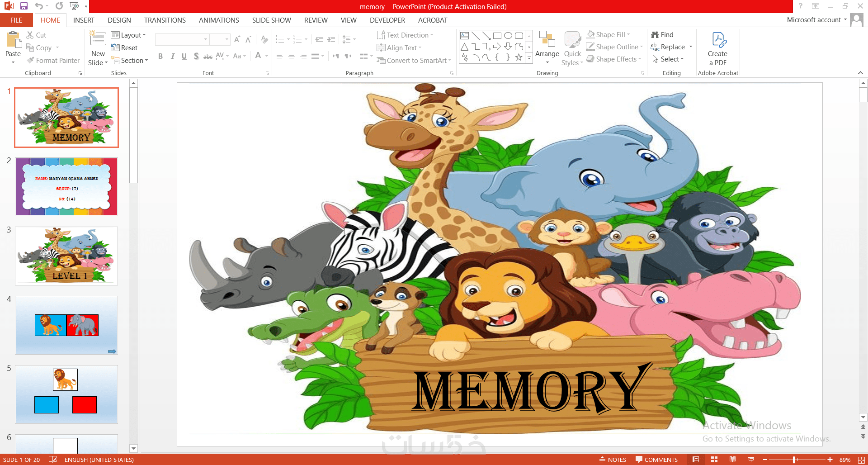Toggle italic formatting
This screenshot has width=868, height=465.
[172, 56]
